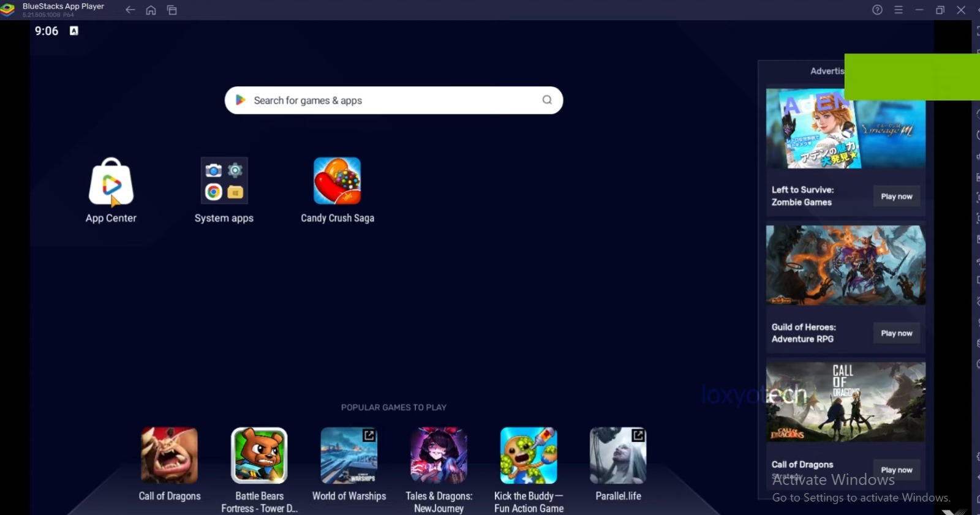The height and width of the screenshot is (515, 980).
Task: Click the BlueStacks App Player logo
Action: (x=8, y=10)
